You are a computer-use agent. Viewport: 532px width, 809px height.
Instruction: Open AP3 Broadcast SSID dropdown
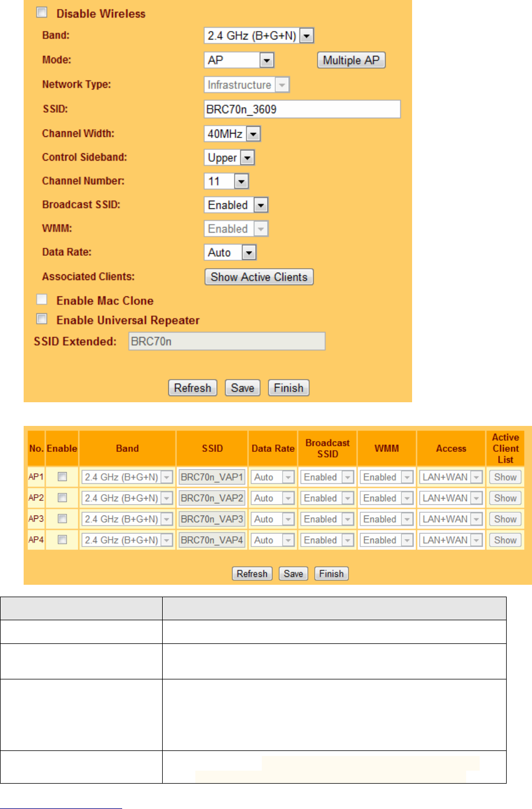[x=327, y=519]
